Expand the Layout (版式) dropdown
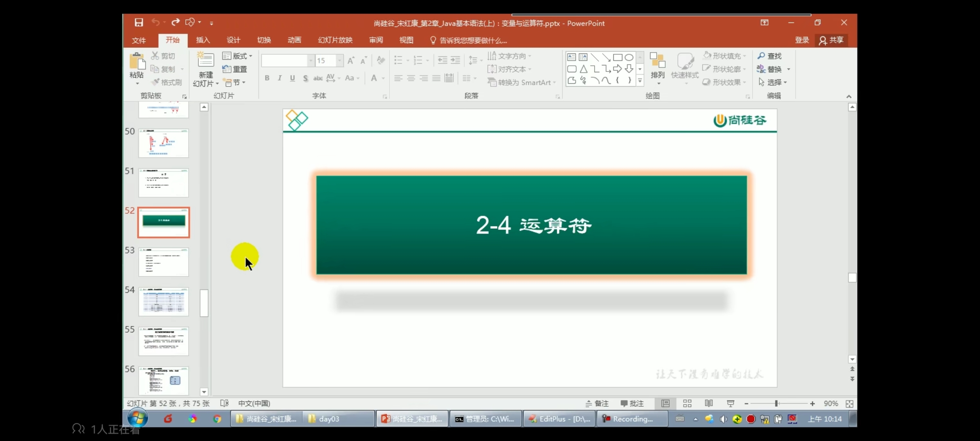The width and height of the screenshot is (980, 441). tap(237, 56)
